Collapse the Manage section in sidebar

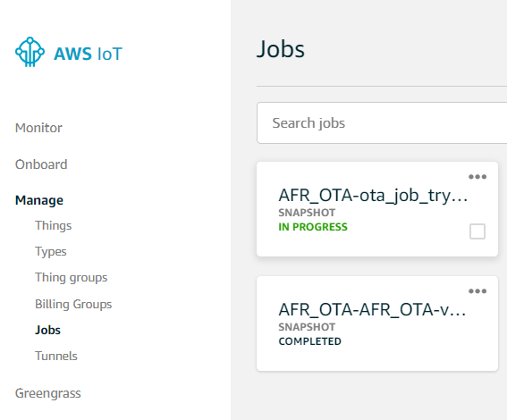39,200
